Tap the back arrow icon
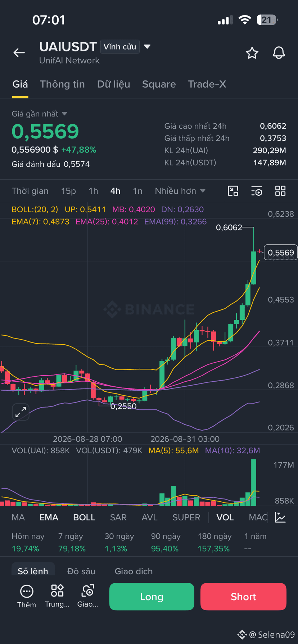Screen dimensions: 298x644 19,53
